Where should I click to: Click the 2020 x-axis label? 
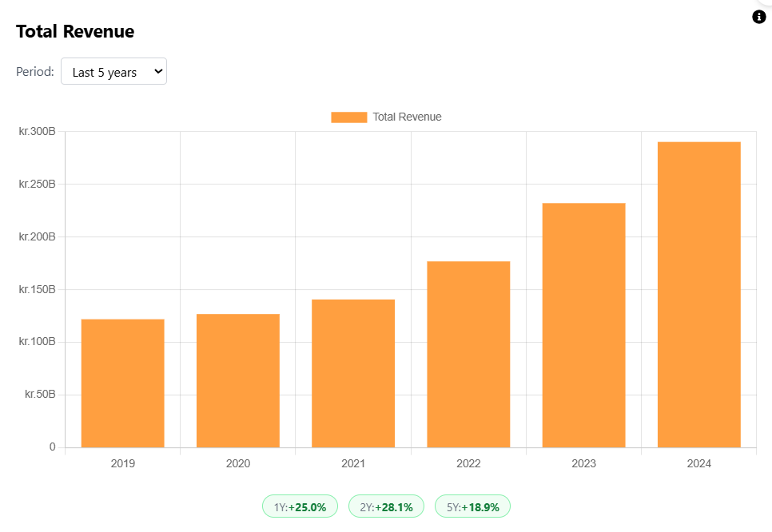pos(238,463)
